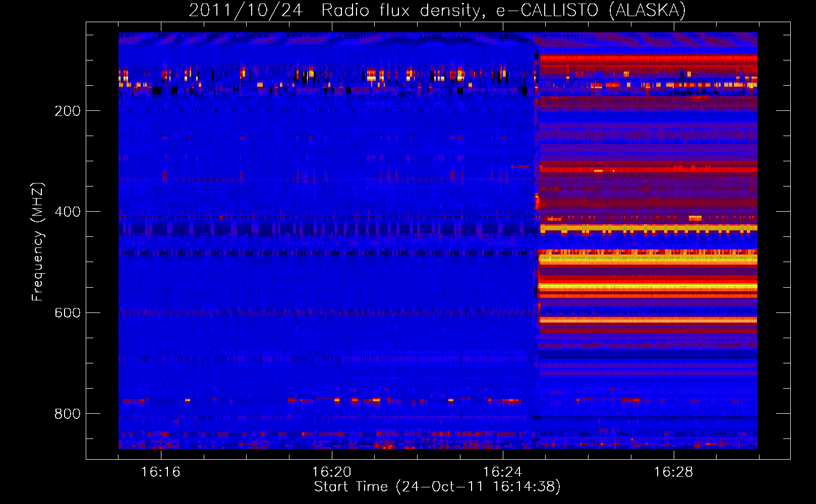Click the 16:16 time tick label
This screenshot has width=816, height=504.
click(160, 472)
